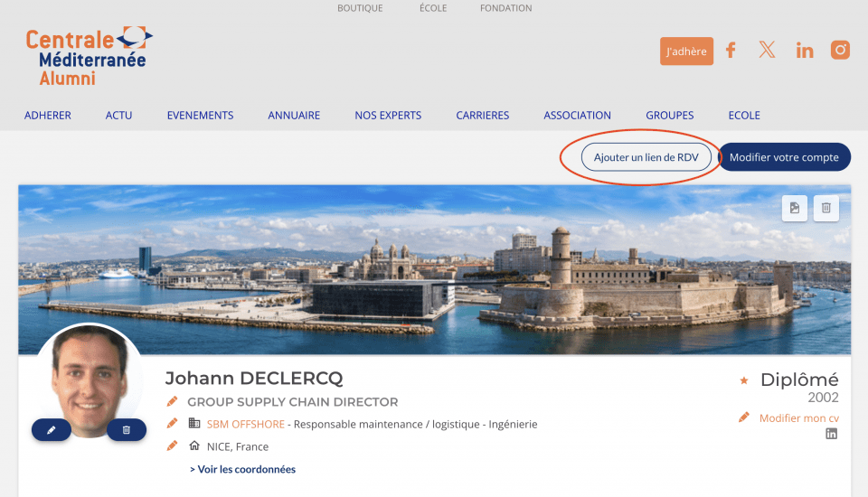Click the building icon before SBM OFFSHORE

(x=194, y=424)
